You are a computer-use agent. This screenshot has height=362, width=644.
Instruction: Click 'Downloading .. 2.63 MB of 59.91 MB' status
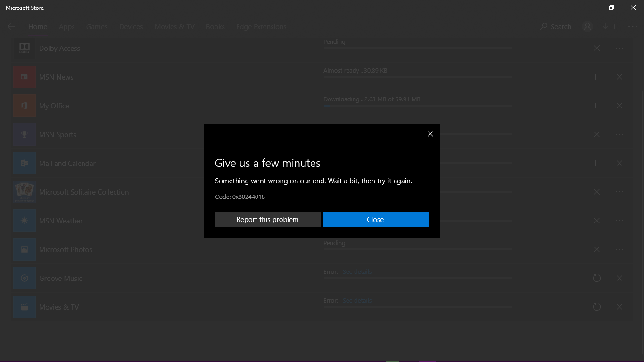[x=372, y=99]
